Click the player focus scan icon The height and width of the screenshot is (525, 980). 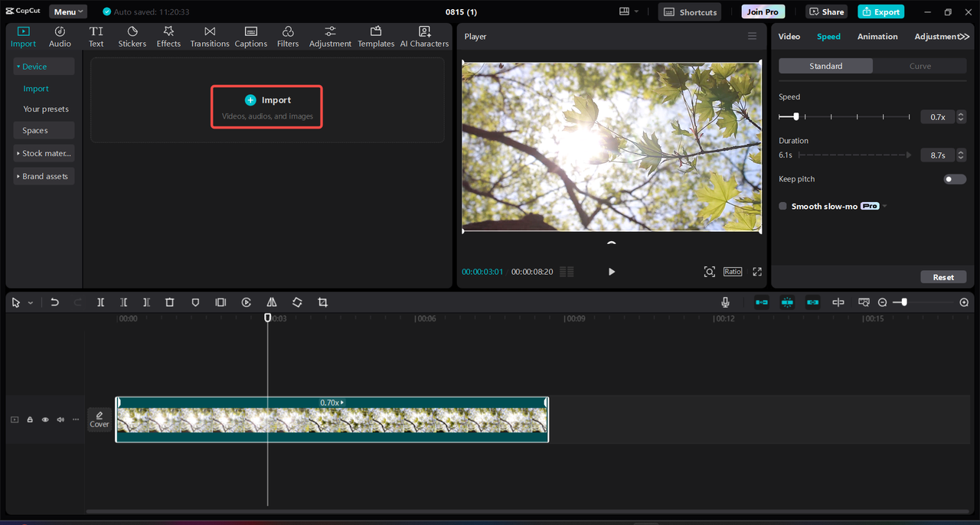tap(710, 272)
